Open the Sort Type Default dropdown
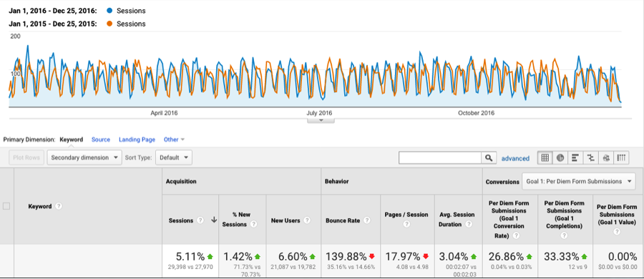This screenshot has width=644, height=279. click(174, 157)
